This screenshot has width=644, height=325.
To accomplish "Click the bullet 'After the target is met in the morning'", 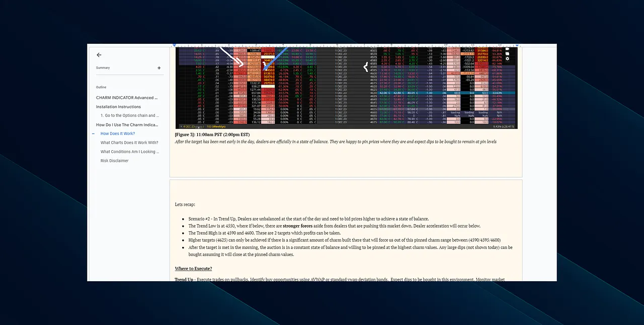I will 350,251.
